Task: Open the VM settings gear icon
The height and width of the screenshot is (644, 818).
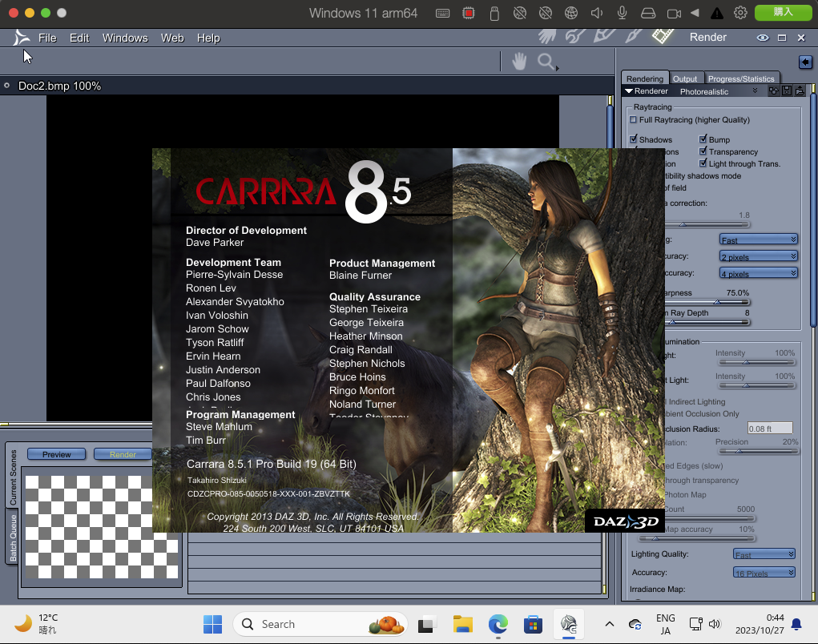Action: click(740, 13)
